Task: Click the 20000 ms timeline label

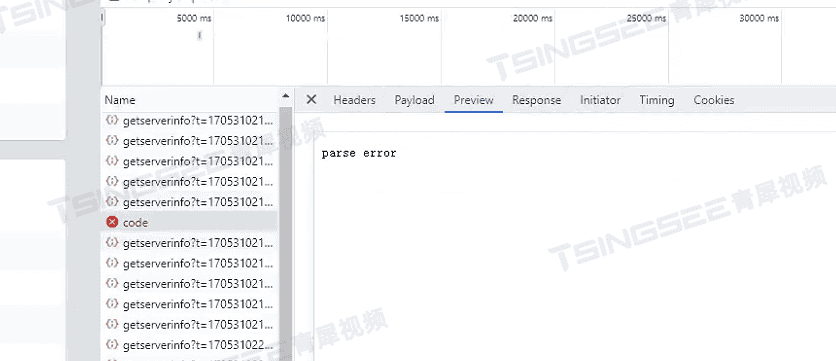Action: pos(533,19)
